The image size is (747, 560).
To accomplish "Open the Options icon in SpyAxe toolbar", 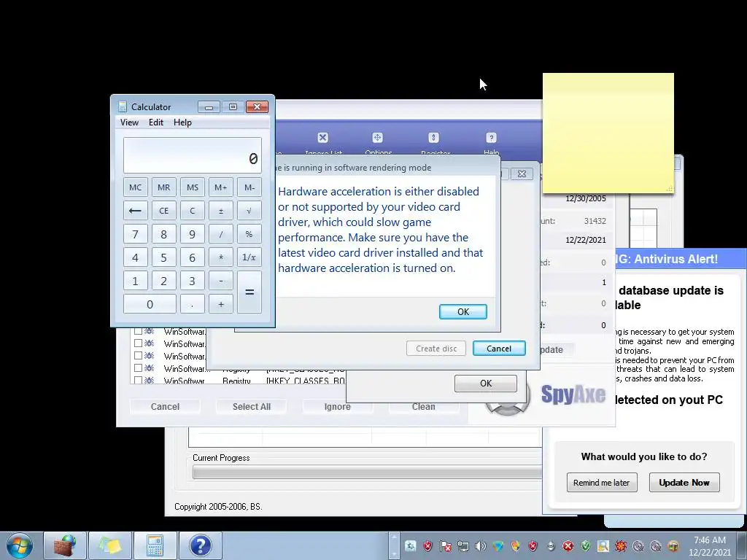I will [x=377, y=138].
